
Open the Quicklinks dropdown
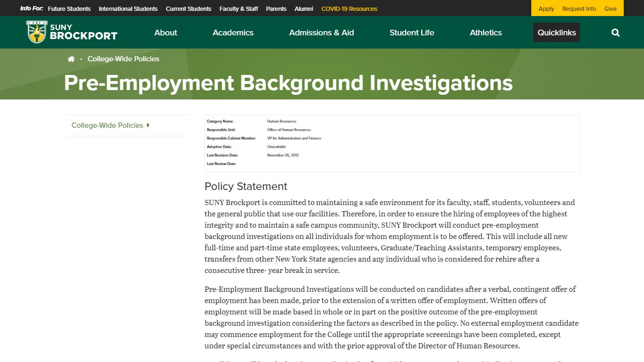pyautogui.click(x=556, y=33)
